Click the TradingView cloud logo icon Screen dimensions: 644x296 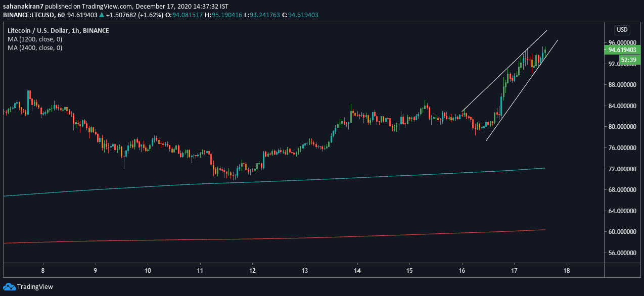pyautogui.click(x=9, y=287)
